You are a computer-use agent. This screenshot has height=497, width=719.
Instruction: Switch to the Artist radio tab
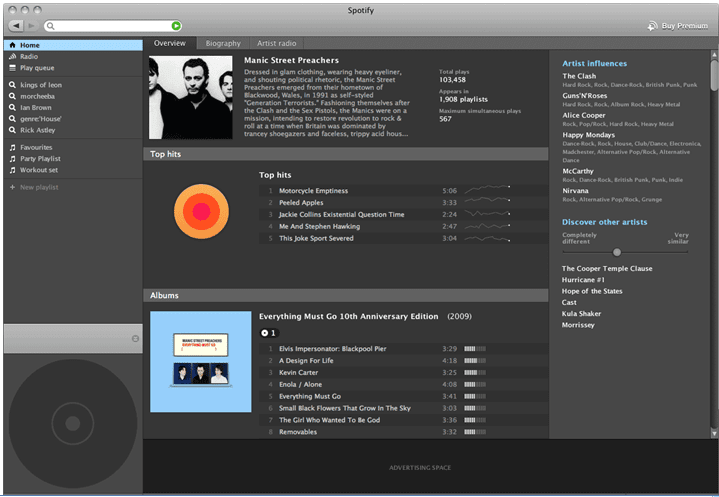click(277, 43)
